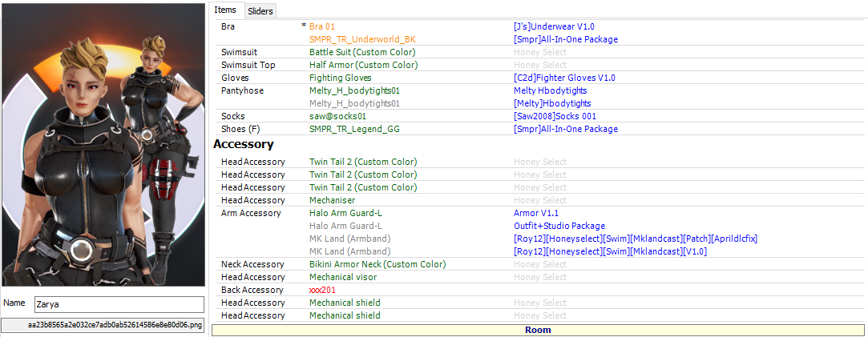Select Battle Suit (Custom Color) item

[x=362, y=52]
